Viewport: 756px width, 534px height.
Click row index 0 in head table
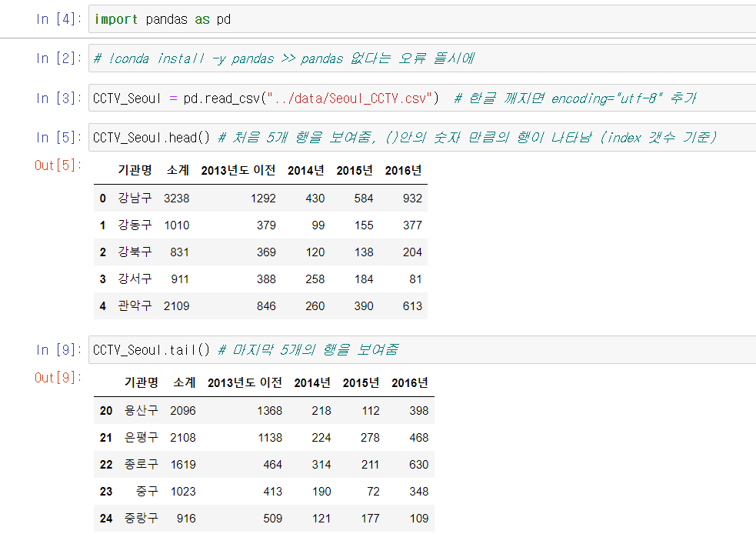point(103,199)
